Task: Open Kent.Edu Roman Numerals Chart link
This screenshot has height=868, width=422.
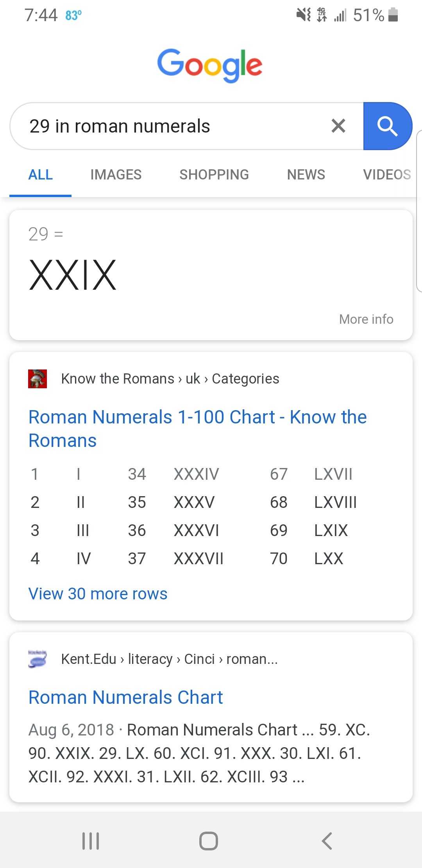Action: pos(126,698)
